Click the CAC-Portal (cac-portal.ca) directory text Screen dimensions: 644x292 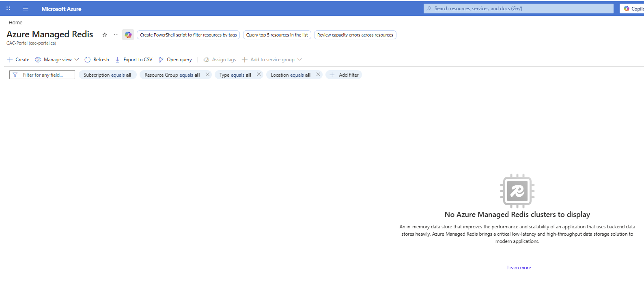click(31, 43)
